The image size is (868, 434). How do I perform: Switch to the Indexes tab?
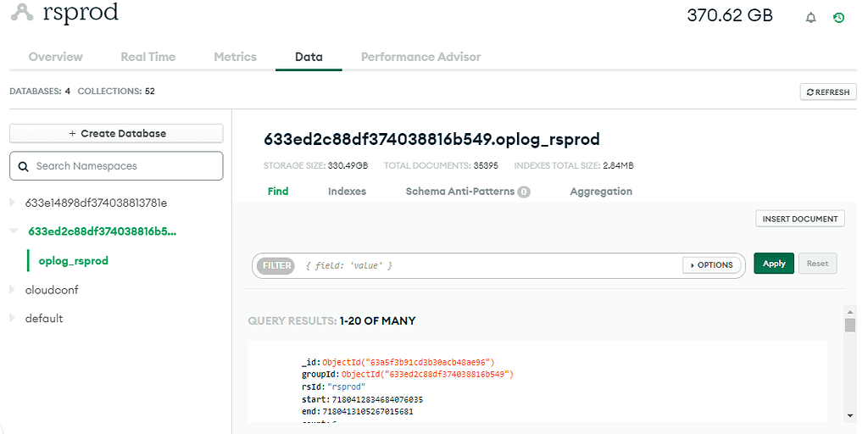(347, 192)
